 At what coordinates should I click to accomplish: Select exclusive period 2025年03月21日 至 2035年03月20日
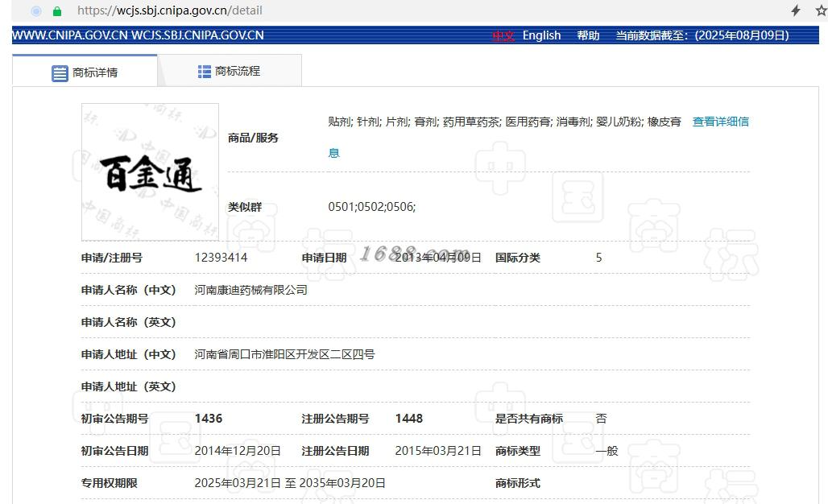[x=290, y=483]
